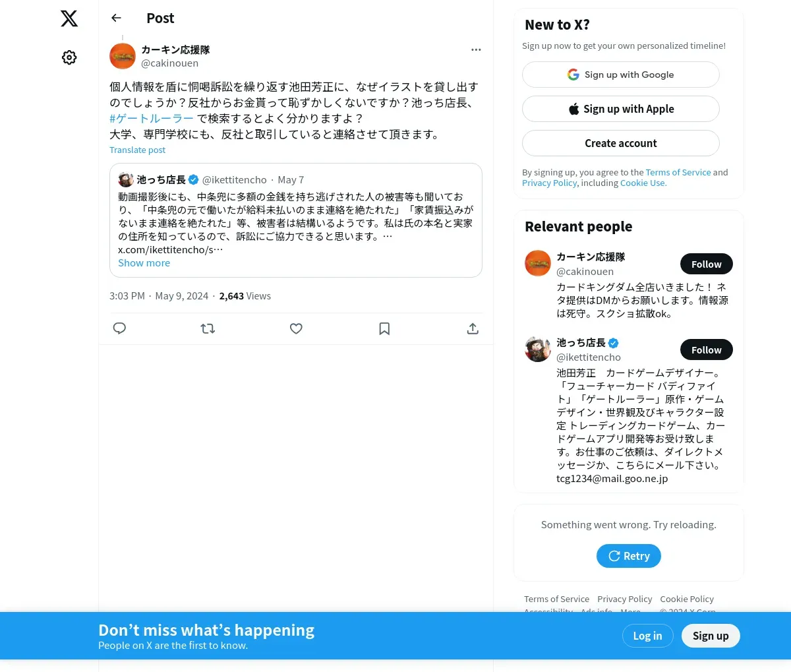Click the Retry button
Viewport: 791px width, 672px height.
click(x=629, y=556)
